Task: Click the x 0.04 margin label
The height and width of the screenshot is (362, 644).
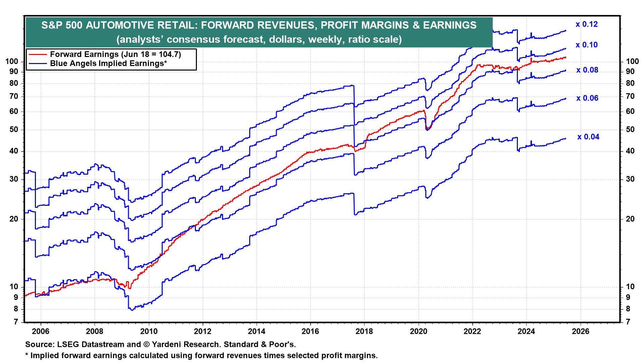Action: point(588,137)
